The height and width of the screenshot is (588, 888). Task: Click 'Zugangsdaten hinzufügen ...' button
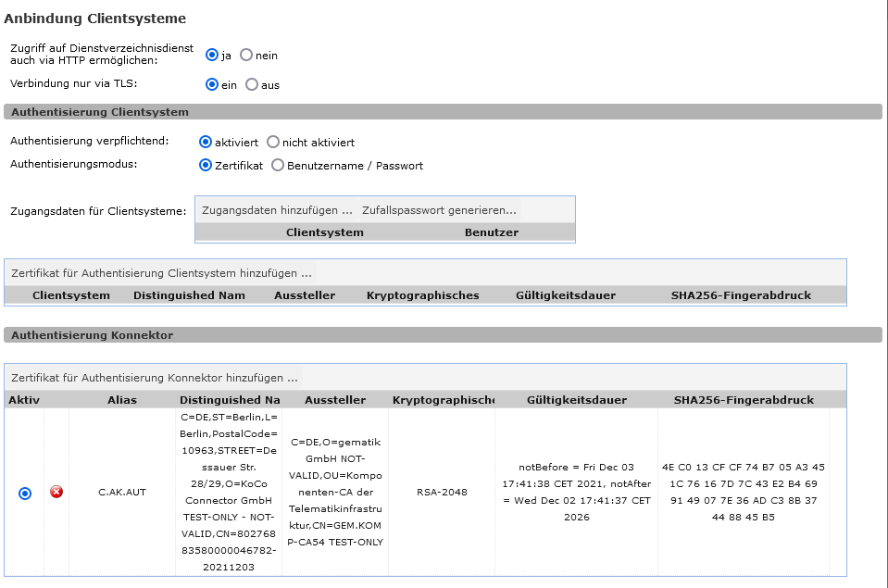point(277,210)
